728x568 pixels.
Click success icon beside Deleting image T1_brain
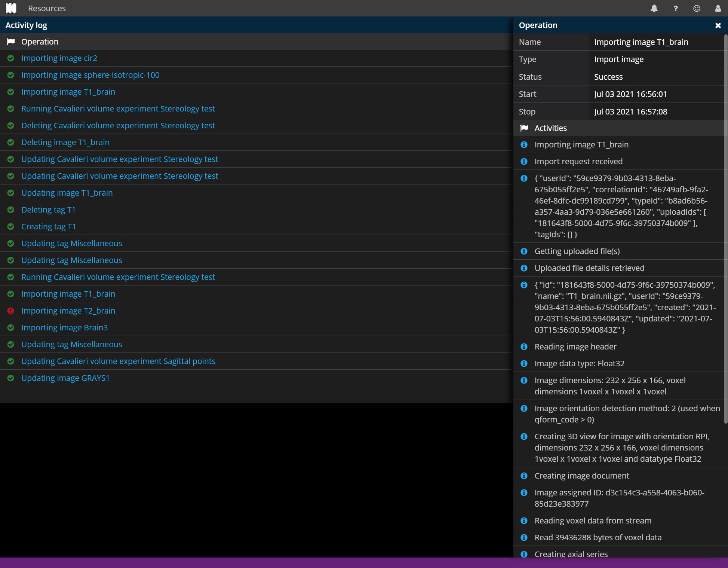tap(11, 142)
